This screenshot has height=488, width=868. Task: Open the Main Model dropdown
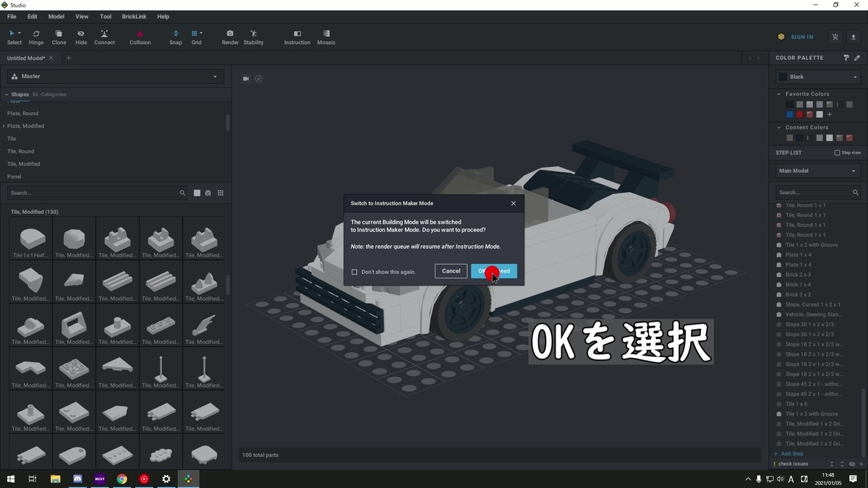click(818, 171)
